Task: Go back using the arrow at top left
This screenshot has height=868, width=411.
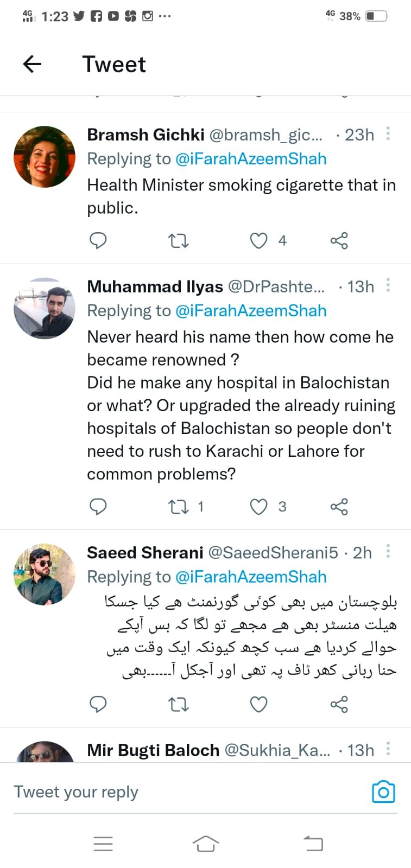Action: pos(32,64)
